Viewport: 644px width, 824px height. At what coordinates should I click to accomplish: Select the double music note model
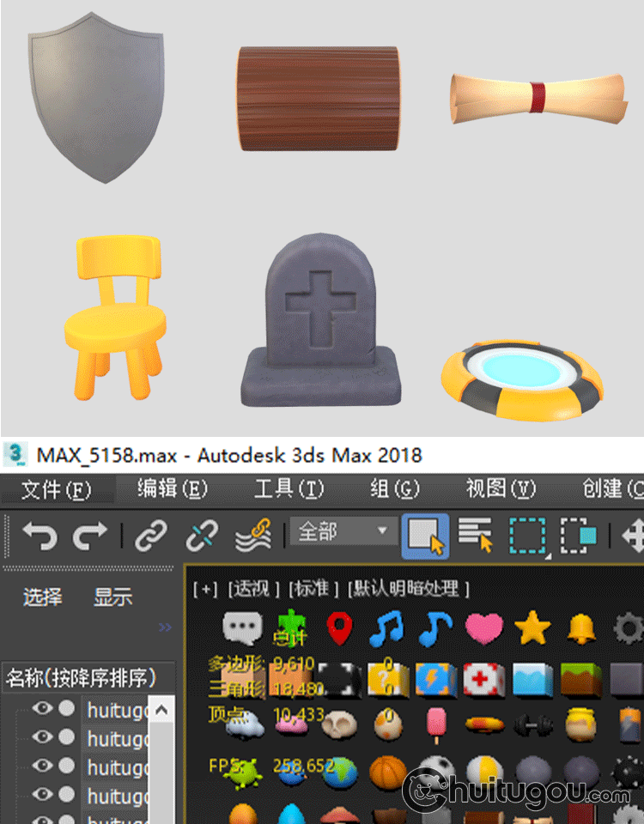(x=387, y=628)
